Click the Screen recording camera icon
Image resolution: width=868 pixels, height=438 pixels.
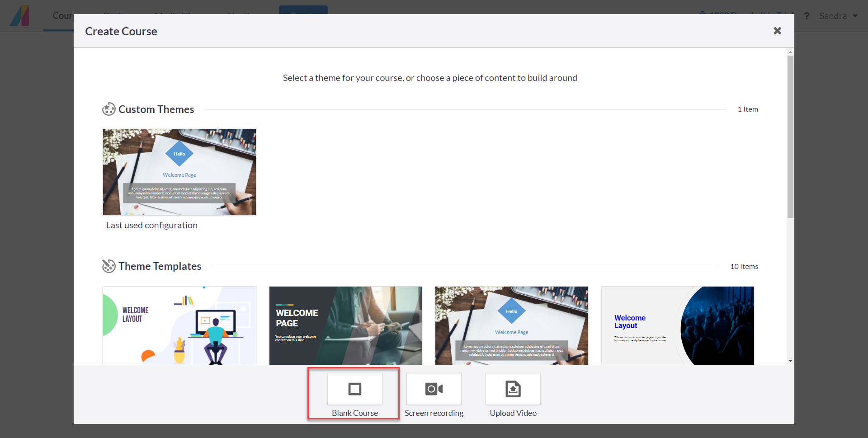tap(434, 389)
